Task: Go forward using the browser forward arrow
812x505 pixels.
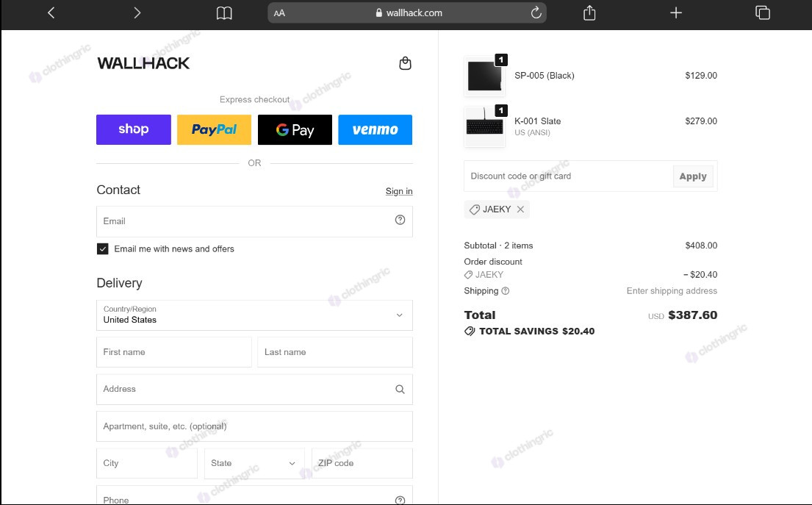Action: 137,13
